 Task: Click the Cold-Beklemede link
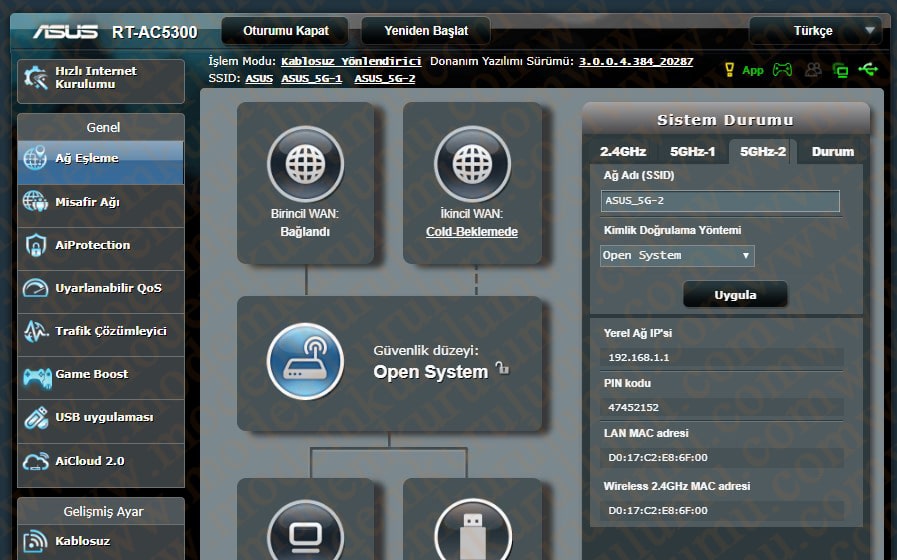[x=472, y=232]
